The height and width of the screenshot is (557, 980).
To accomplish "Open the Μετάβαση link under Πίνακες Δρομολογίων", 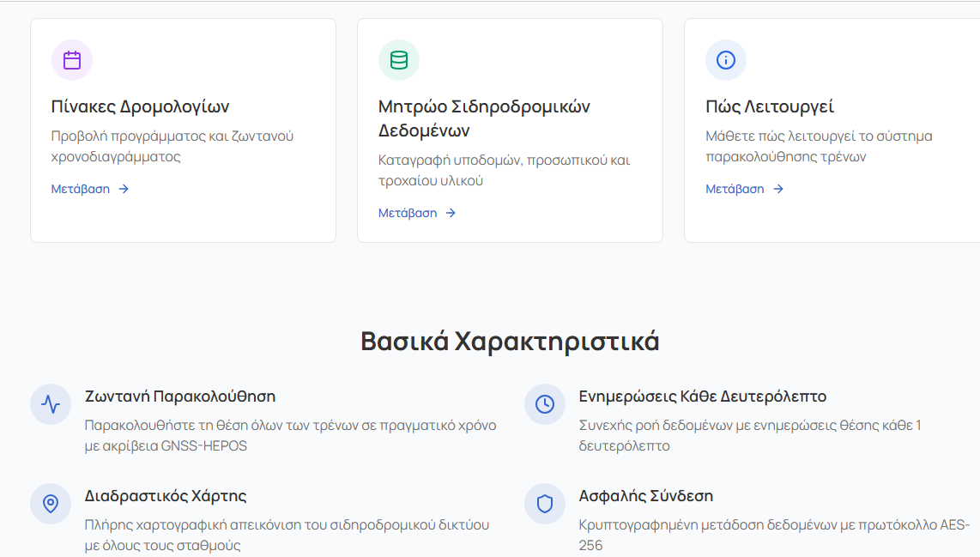I will [81, 189].
